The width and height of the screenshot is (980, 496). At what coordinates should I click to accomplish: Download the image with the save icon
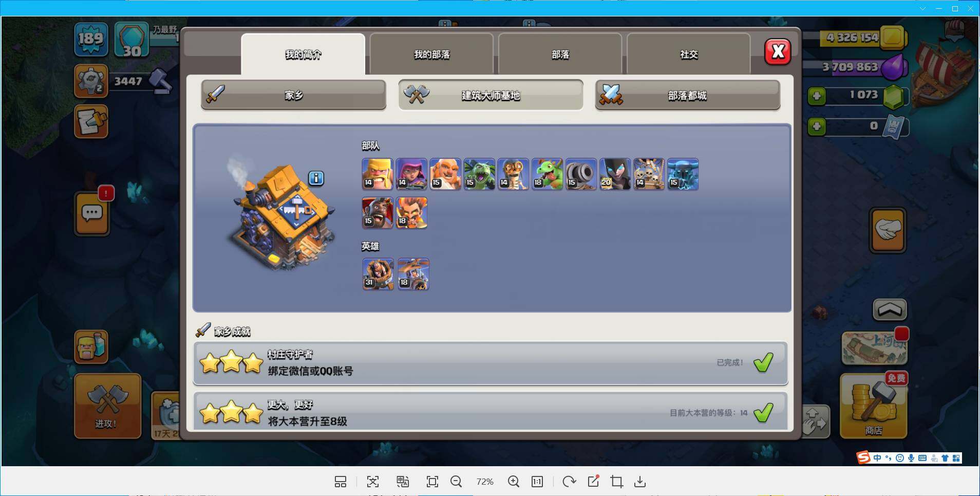click(x=640, y=482)
